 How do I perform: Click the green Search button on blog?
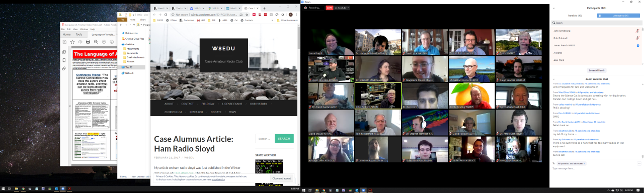pyautogui.click(x=284, y=138)
